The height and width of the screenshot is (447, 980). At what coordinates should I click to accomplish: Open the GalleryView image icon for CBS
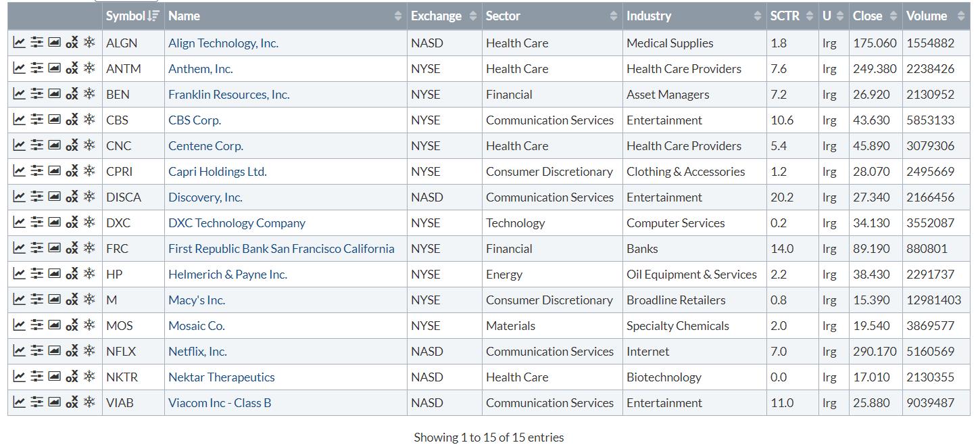pyautogui.click(x=54, y=120)
